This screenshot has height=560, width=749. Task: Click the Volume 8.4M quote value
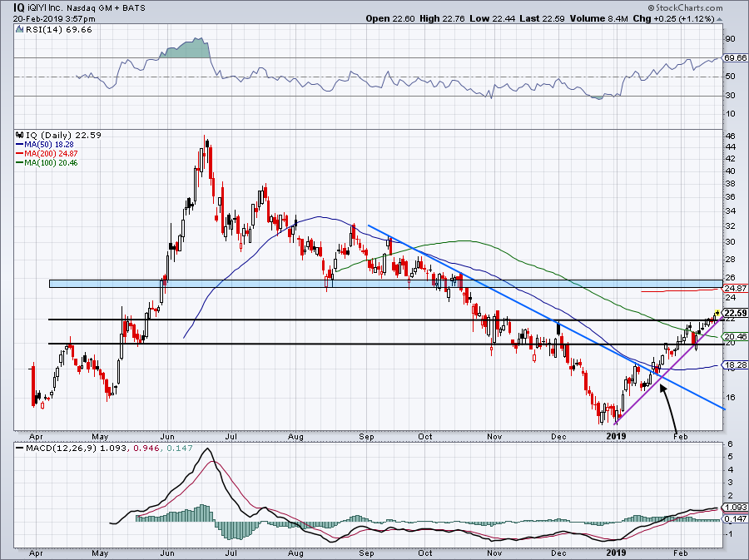[599, 18]
